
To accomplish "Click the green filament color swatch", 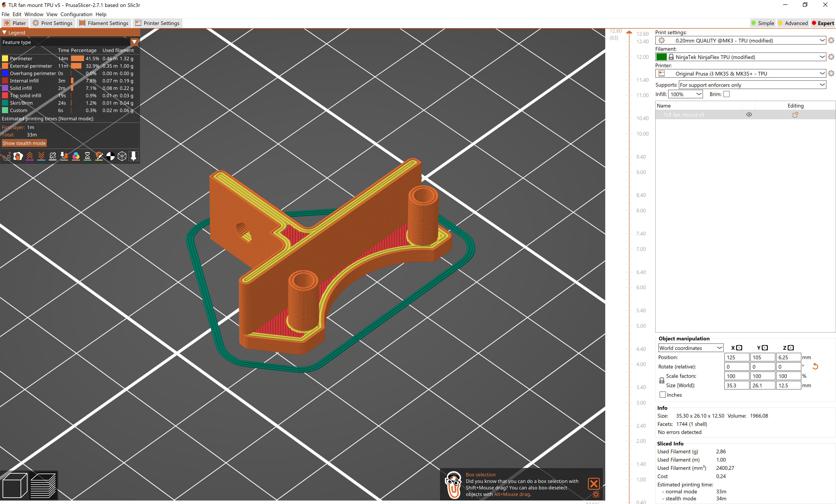I will click(661, 57).
